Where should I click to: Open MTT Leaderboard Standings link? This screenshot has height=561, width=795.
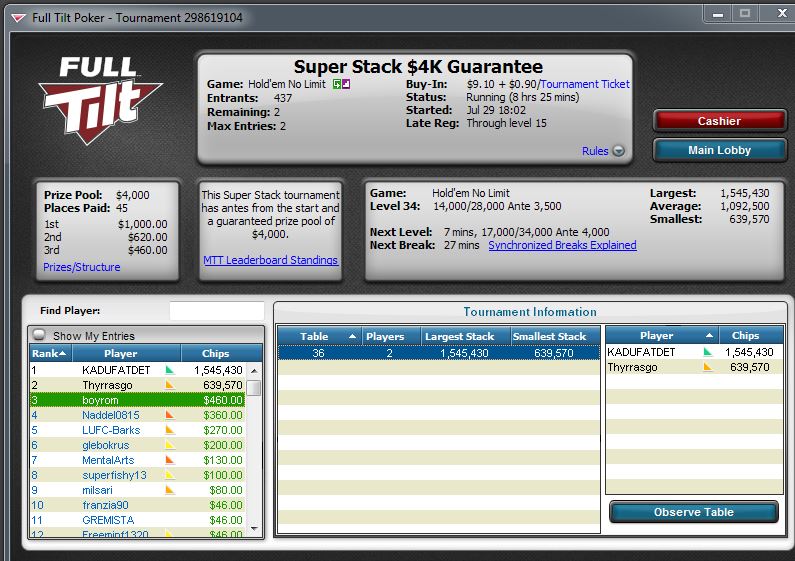click(x=271, y=260)
